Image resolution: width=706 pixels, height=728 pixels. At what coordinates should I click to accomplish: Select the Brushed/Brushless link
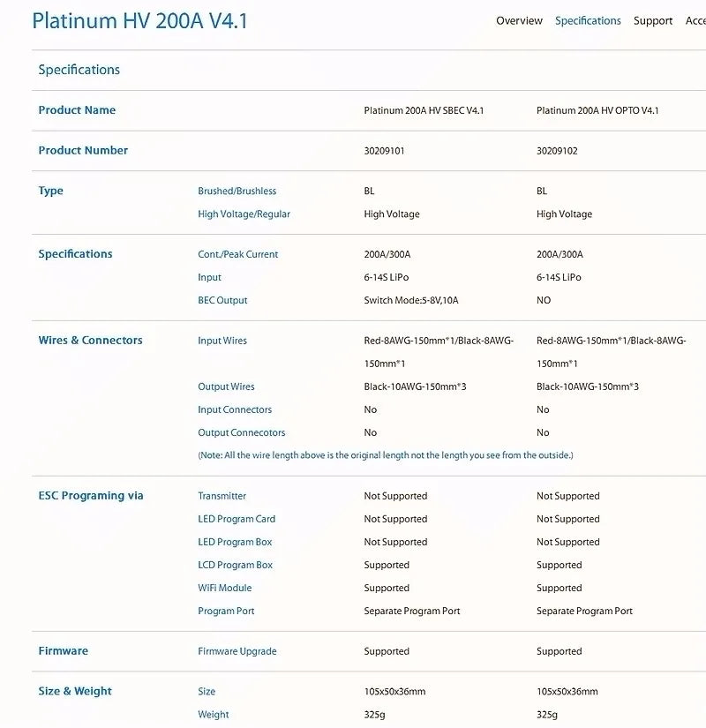[x=236, y=191]
